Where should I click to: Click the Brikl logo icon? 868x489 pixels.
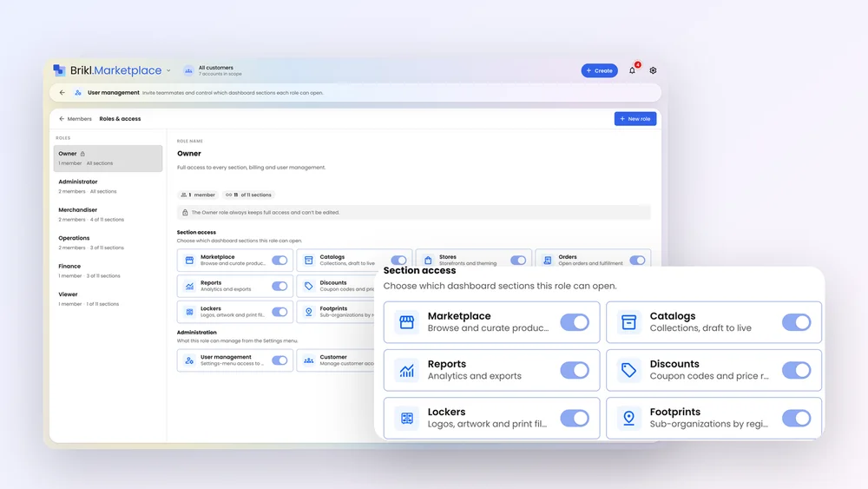tap(59, 69)
